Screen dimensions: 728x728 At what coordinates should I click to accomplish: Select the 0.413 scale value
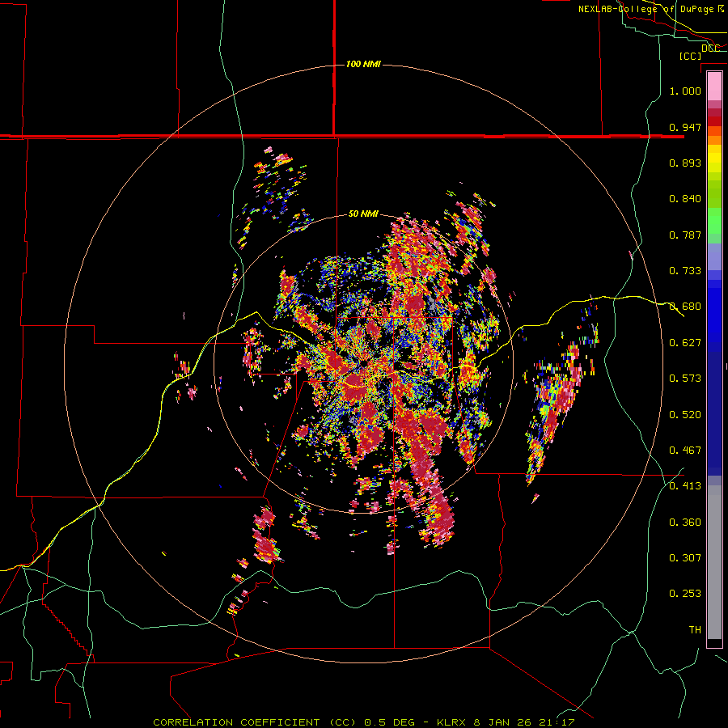(x=685, y=486)
